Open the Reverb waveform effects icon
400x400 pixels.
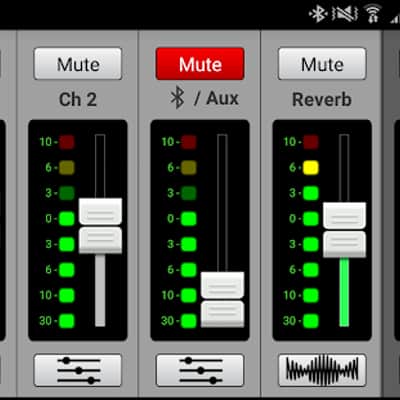click(x=322, y=370)
